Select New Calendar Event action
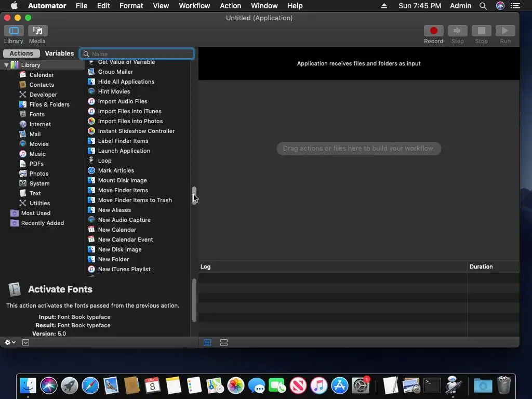The height and width of the screenshot is (399, 532). 125,239
